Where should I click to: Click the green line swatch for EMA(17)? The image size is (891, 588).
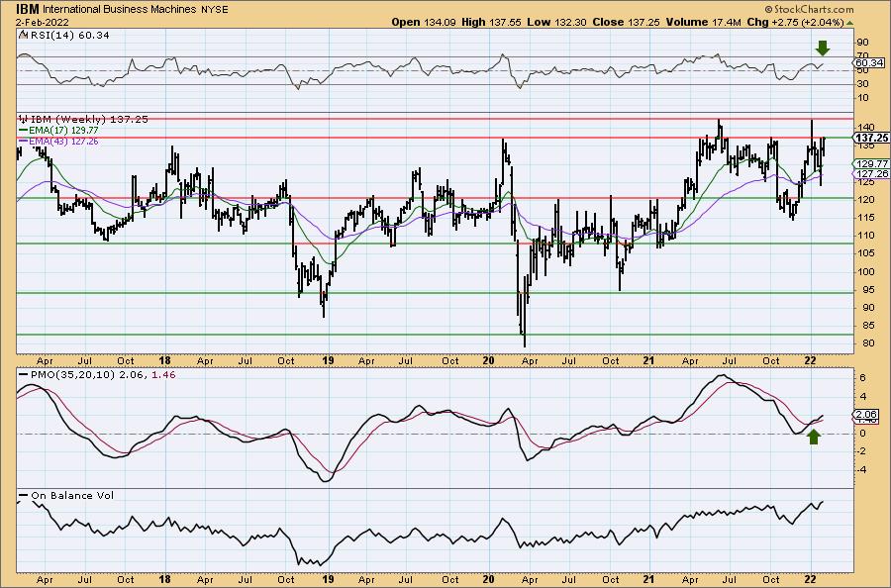(24, 130)
